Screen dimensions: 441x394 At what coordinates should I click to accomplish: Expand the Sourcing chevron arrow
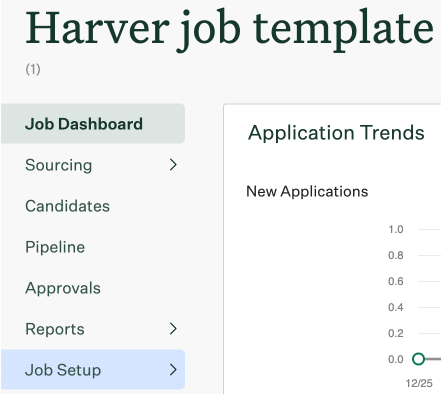173,165
